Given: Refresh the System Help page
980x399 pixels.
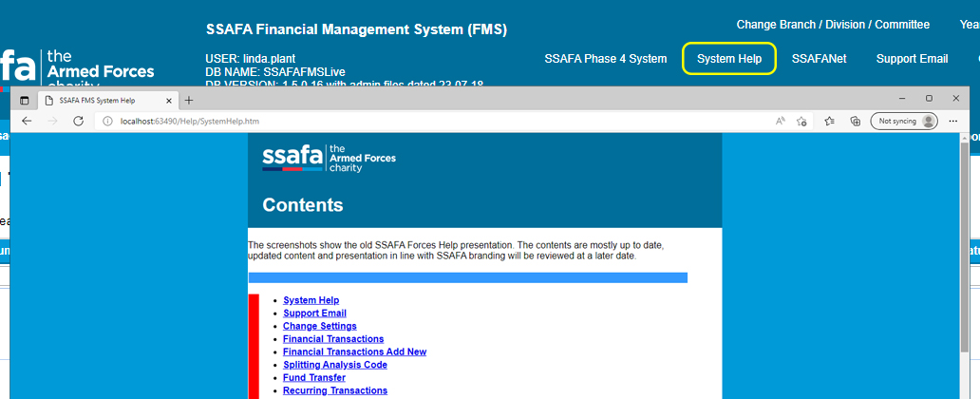Looking at the screenshot, I should tap(79, 121).
